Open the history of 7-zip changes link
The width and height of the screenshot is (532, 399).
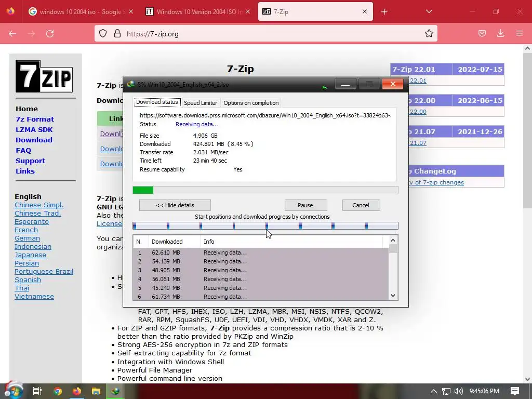436,182
